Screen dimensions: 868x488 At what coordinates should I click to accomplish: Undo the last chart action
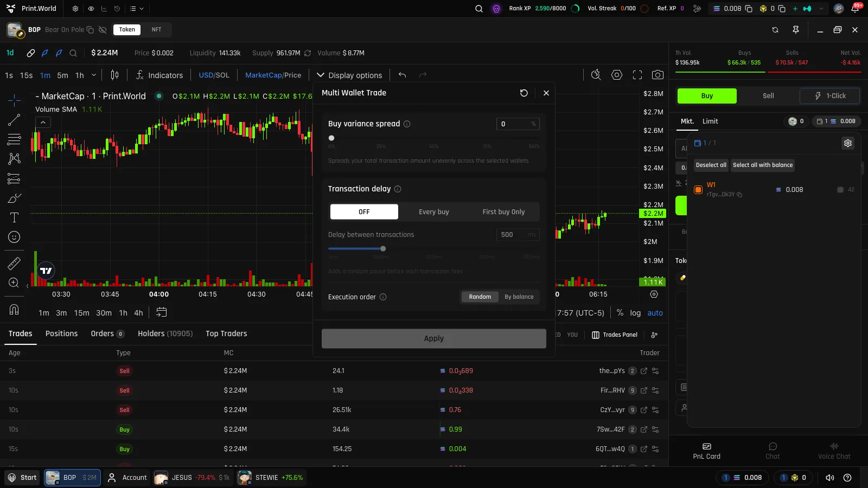click(402, 75)
